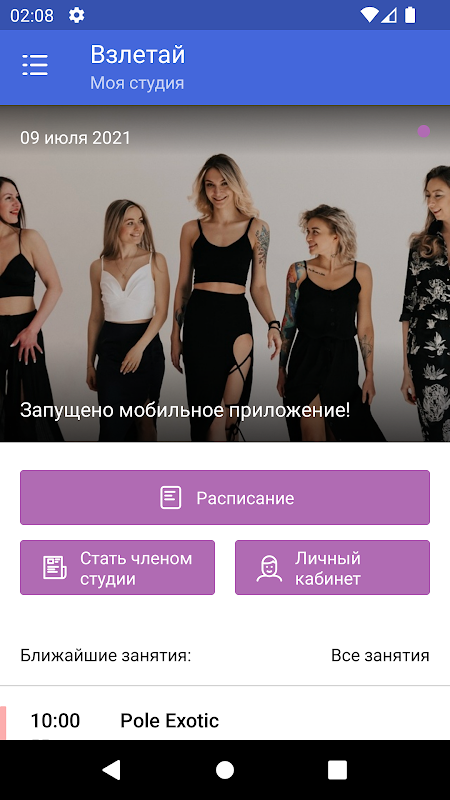Viewport: 450px width, 800px height.
Task: Open the 10:00 Pole Exotic class
Action: (x=225, y=721)
